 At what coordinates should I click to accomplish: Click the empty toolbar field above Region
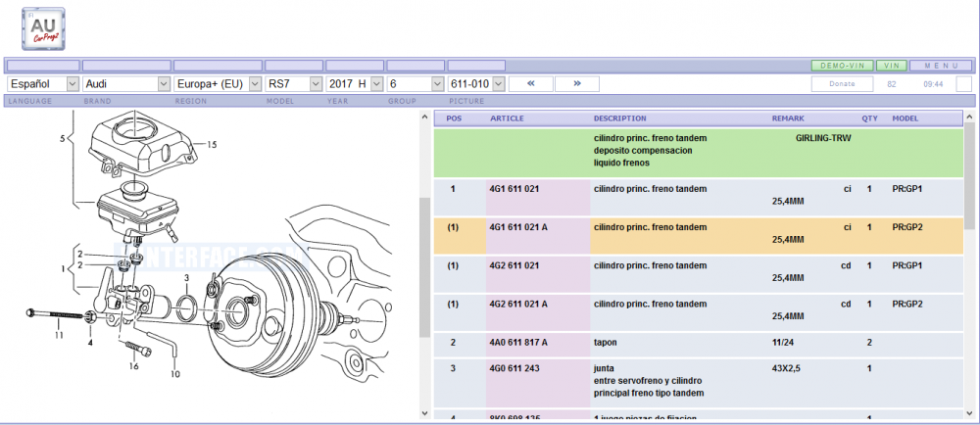tap(218, 66)
